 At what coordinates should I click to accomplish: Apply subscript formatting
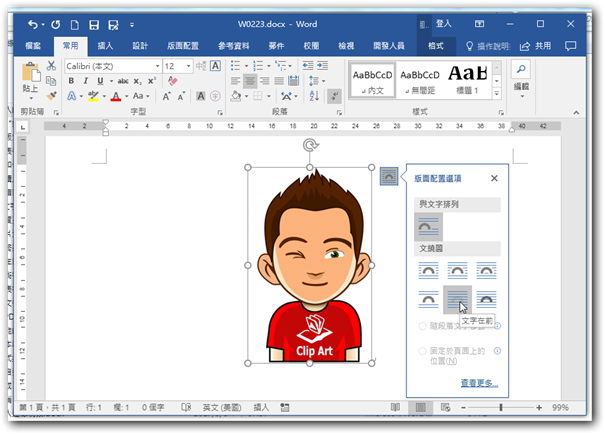click(x=138, y=81)
